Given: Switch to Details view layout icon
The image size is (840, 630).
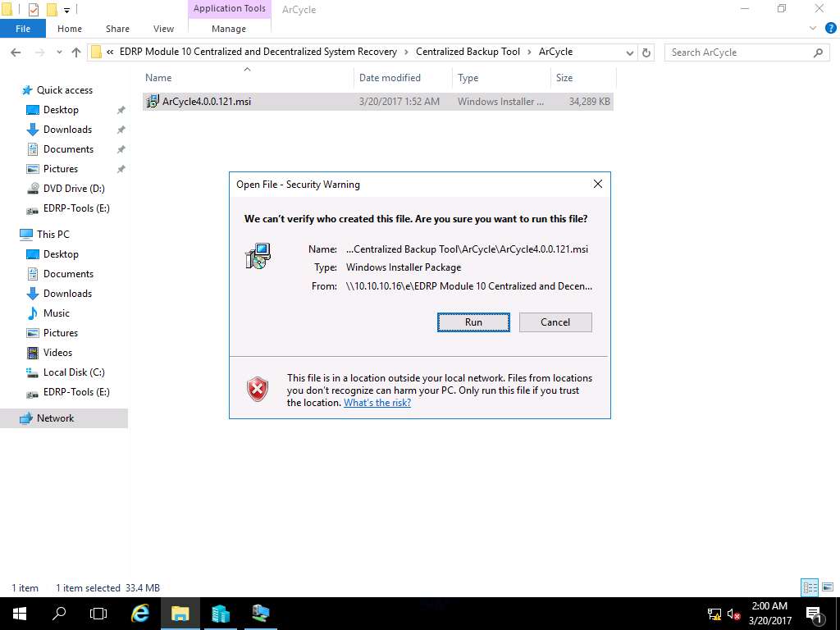Looking at the screenshot, I should point(810,587).
